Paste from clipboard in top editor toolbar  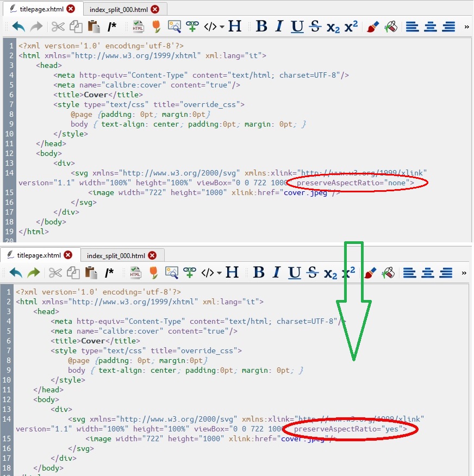tap(94, 27)
